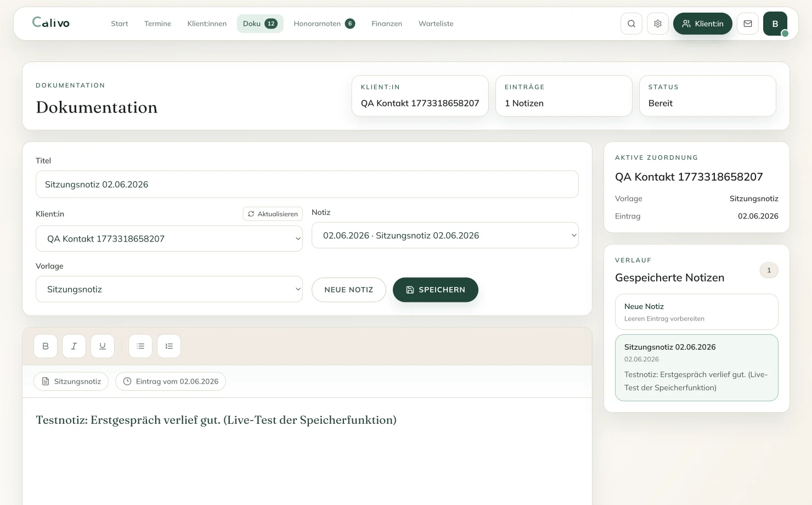Open the user avatar B menu
Screen dimensions: 812x505
[x=775, y=24]
